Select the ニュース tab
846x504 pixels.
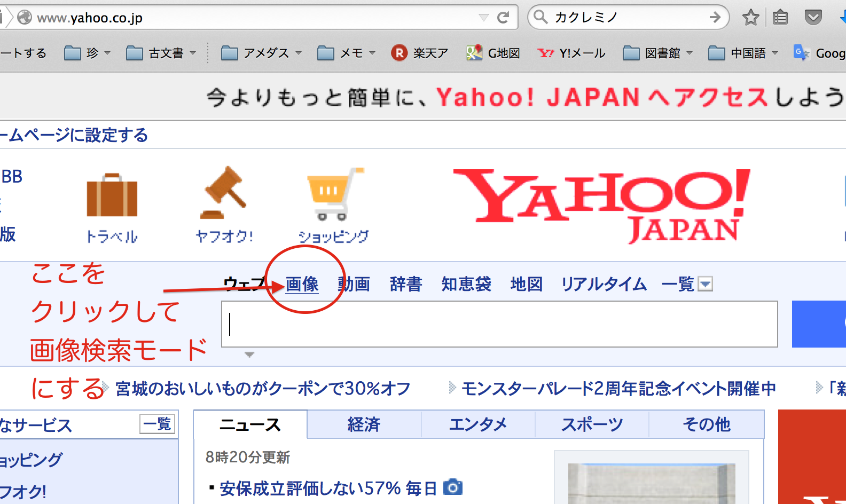(250, 424)
